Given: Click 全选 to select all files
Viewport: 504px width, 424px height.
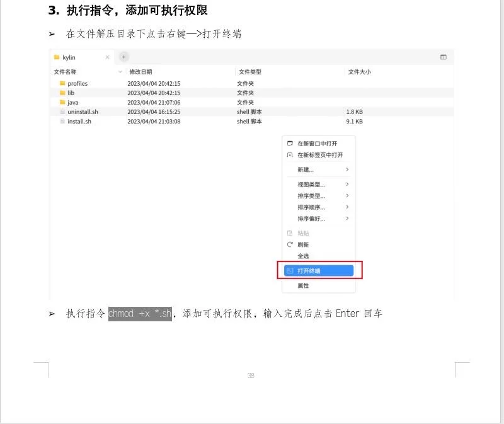Looking at the screenshot, I should click(x=302, y=256).
